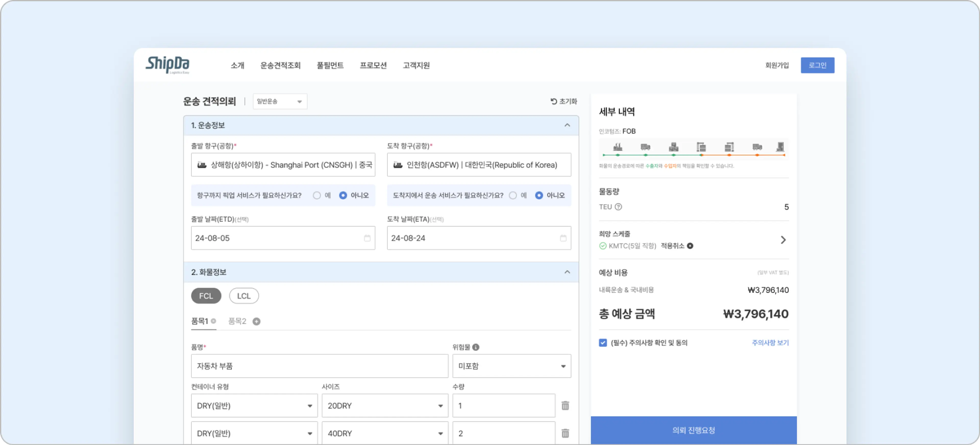Select 아니오 for destination transport service
This screenshot has height=445, width=980.
pyautogui.click(x=539, y=196)
